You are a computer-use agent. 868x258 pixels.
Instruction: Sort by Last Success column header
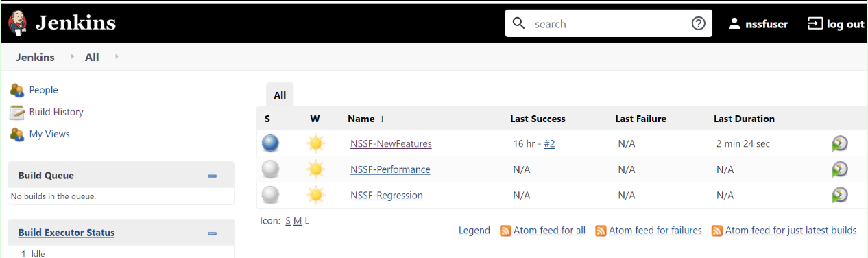pos(538,119)
